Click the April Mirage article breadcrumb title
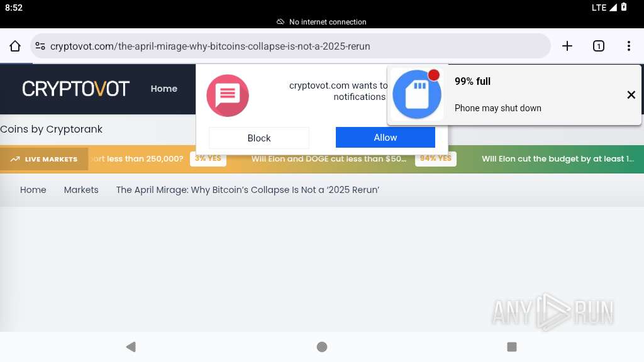Image resolution: width=644 pixels, height=362 pixels. (248, 190)
